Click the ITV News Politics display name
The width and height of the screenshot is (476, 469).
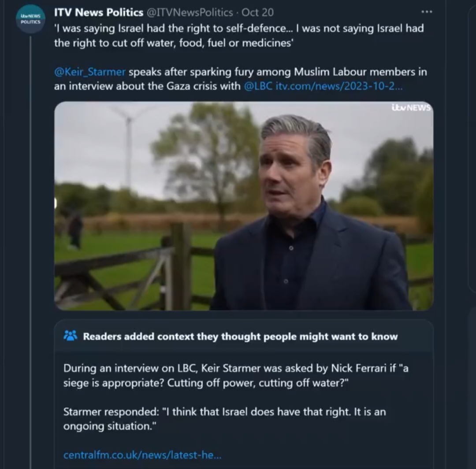point(98,13)
